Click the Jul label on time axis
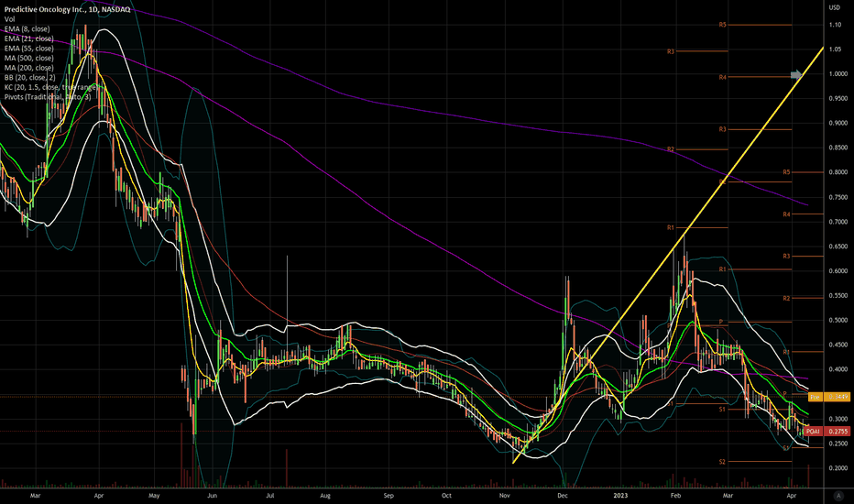Screen dimensions: 854x504 click(x=270, y=496)
